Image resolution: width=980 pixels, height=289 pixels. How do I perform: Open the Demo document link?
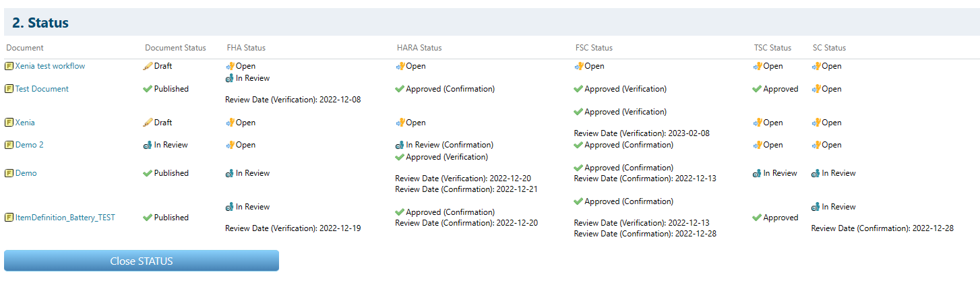click(x=26, y=173)
